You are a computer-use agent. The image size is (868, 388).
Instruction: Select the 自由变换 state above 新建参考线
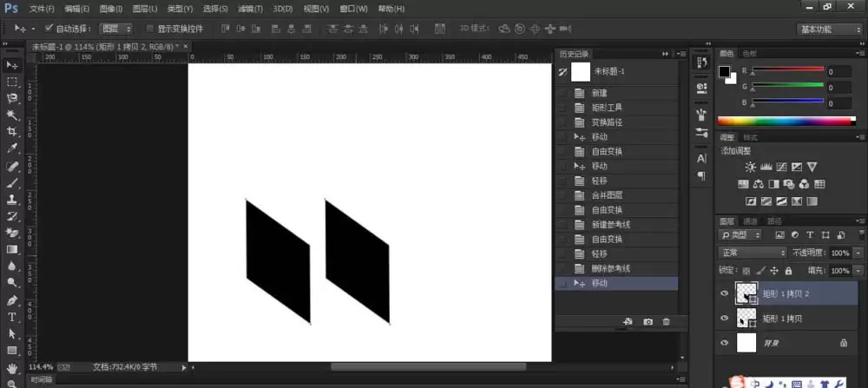[616, 210]
